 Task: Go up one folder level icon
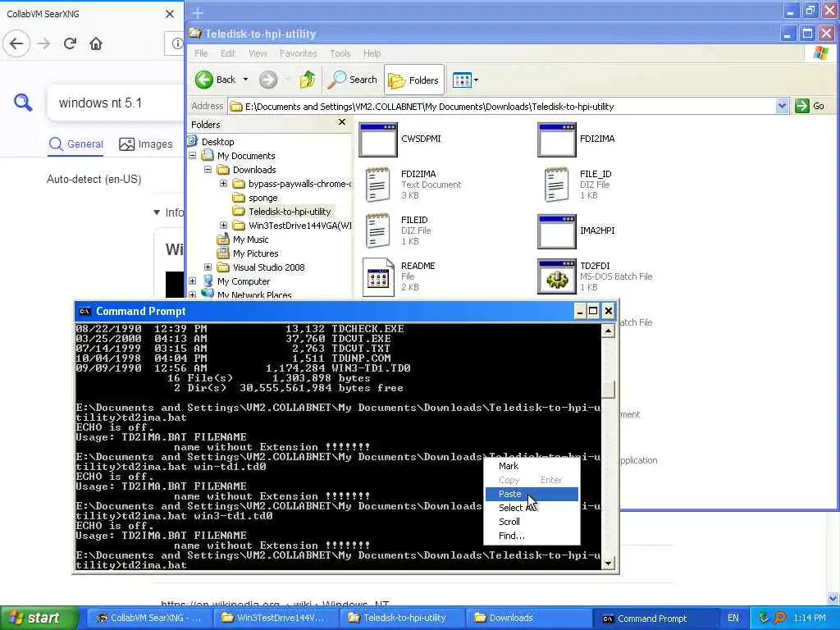308,80
